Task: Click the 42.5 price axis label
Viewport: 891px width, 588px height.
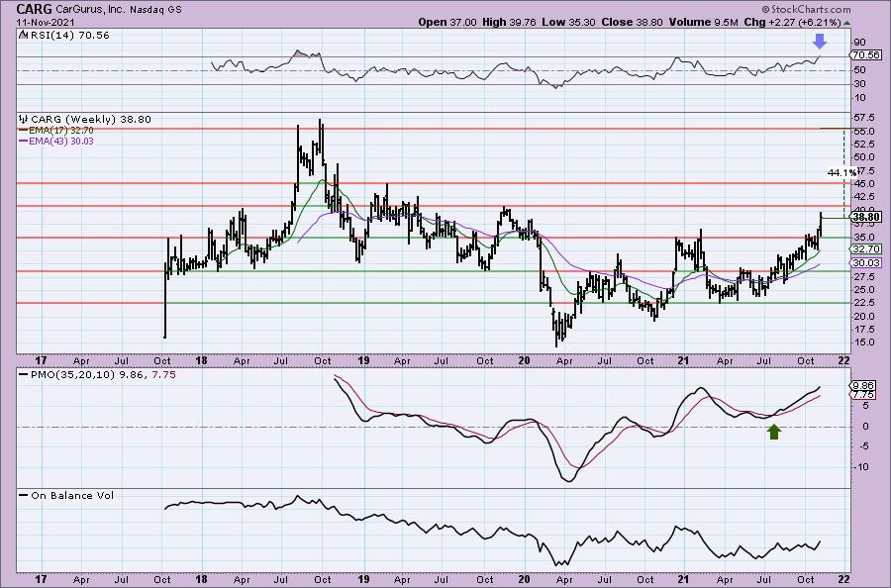Action: 863,197
